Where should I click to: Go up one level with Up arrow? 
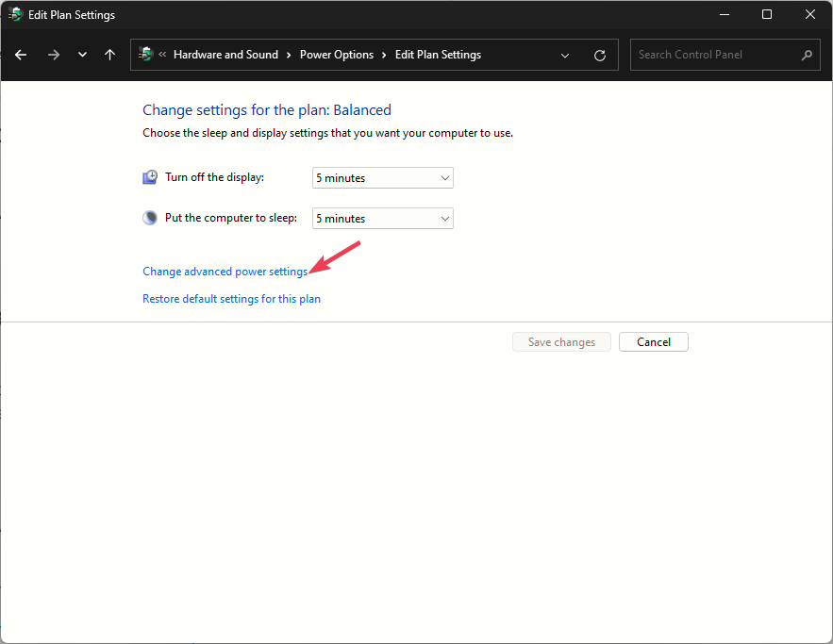[109, 55]
